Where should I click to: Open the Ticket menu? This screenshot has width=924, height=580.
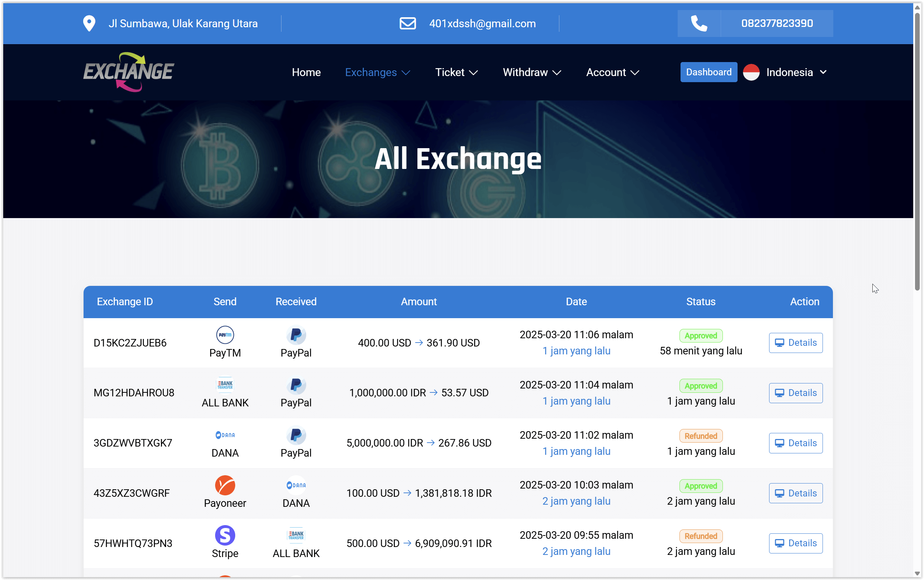pos(456,72)
